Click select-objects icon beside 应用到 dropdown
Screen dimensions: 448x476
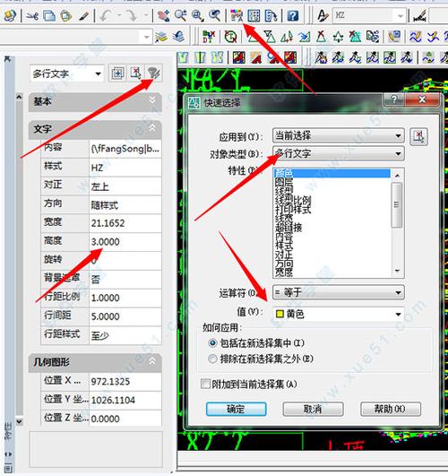tap(418, 136)
